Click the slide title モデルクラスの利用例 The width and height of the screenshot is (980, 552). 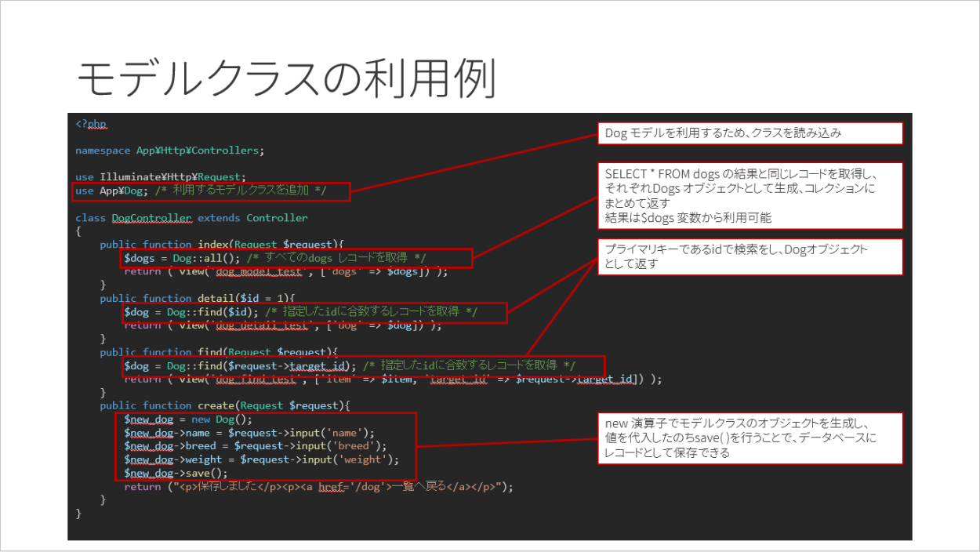pyautogui.click(x=287, y=78)
